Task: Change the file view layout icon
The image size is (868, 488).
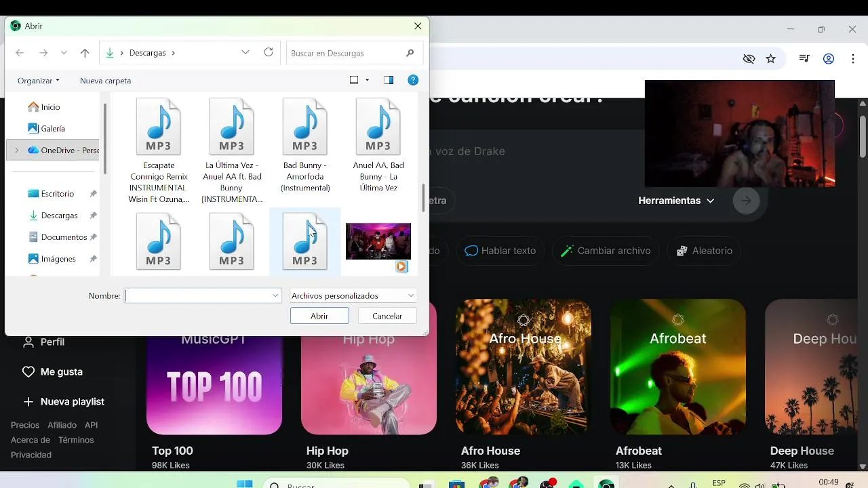Action: pos(354,80)
